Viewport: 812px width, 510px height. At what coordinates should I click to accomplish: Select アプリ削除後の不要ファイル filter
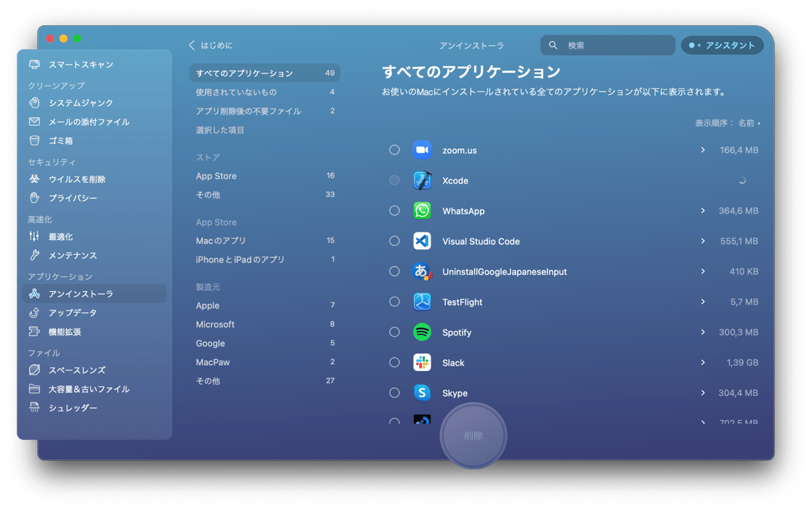[x=264, y=111]
